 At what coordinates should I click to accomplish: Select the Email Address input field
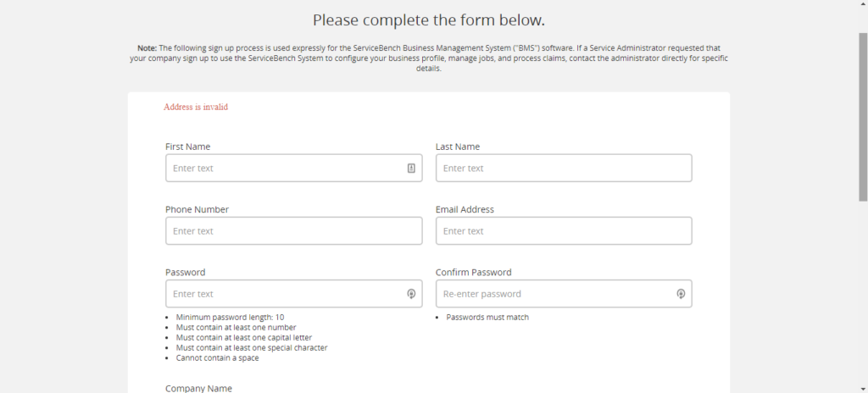tap(564, 231)
